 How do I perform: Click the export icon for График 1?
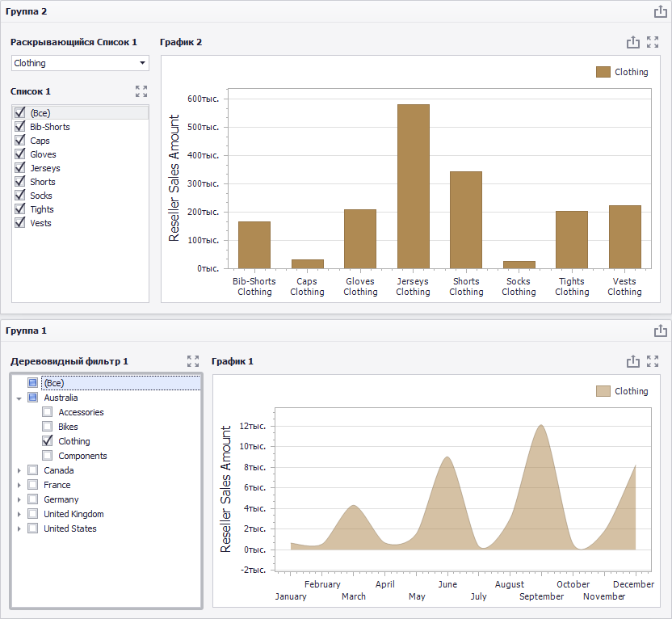[633, 361]
